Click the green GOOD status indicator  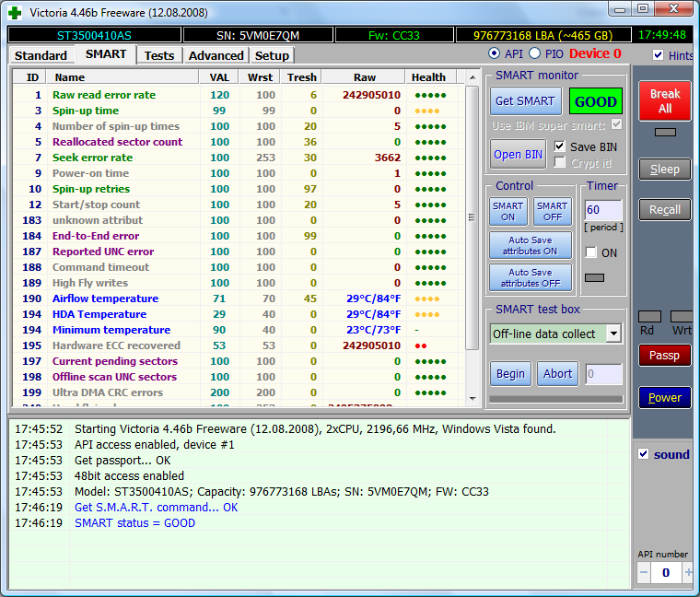[x=596, y=101]
